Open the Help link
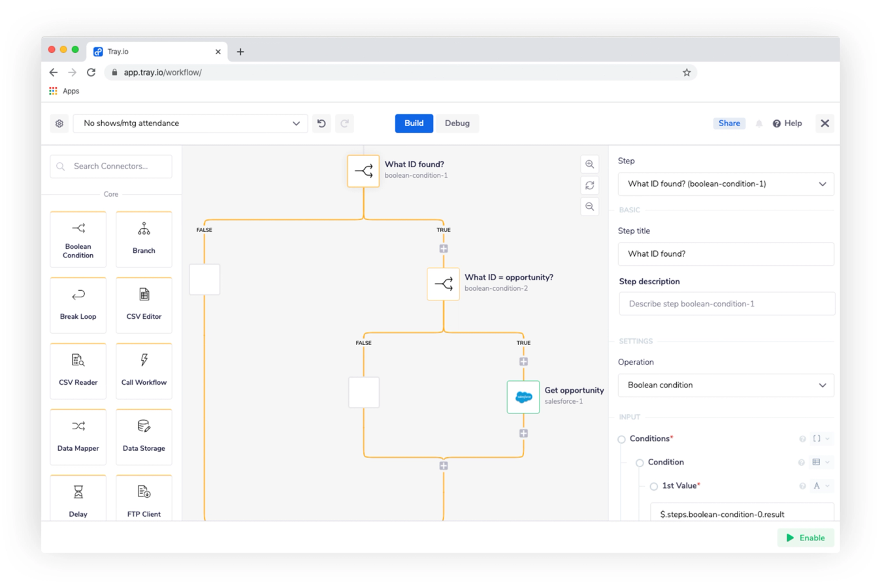Screen dimensions: 882x588 pyautogui.click(x=787, y=123)
